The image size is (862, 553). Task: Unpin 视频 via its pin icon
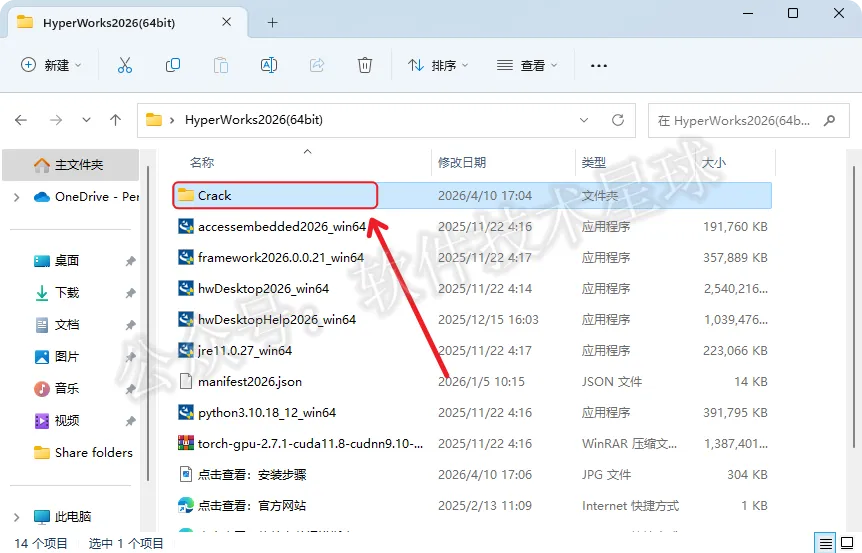130,422
